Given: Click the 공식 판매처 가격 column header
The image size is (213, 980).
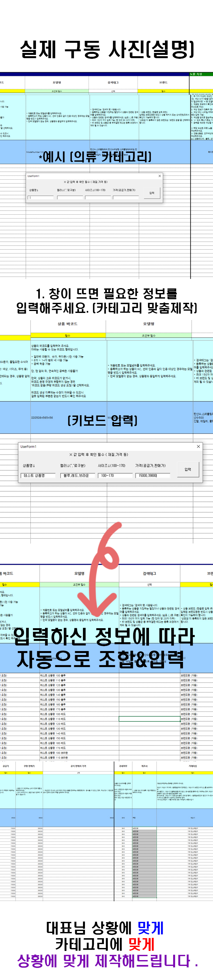Looking at the screenshot, I should click(78, 766).
